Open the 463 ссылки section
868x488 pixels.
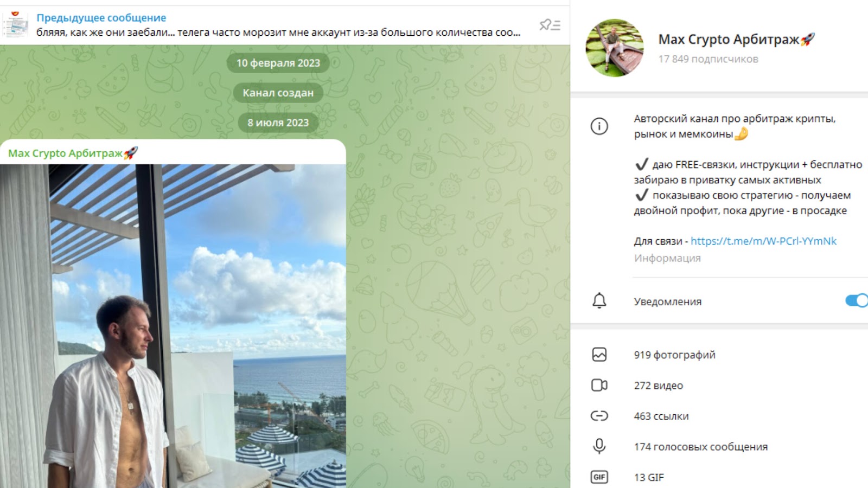click(x=661, y=416)
